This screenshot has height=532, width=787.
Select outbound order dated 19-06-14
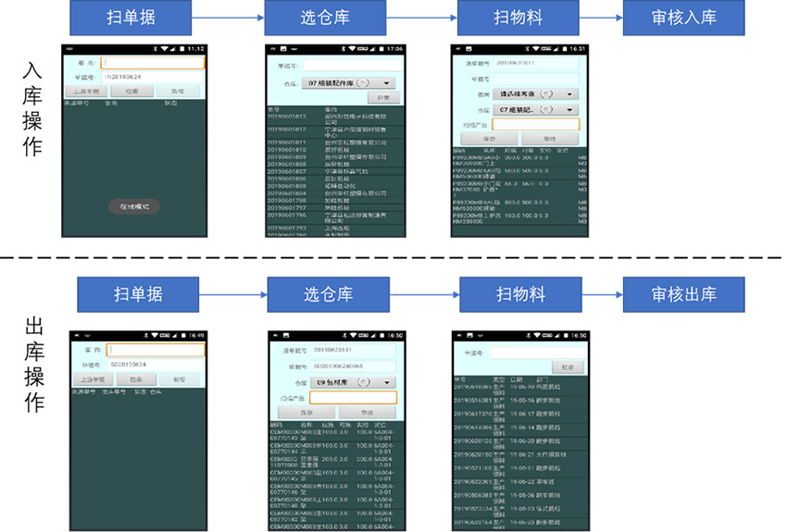click(520, 430)
